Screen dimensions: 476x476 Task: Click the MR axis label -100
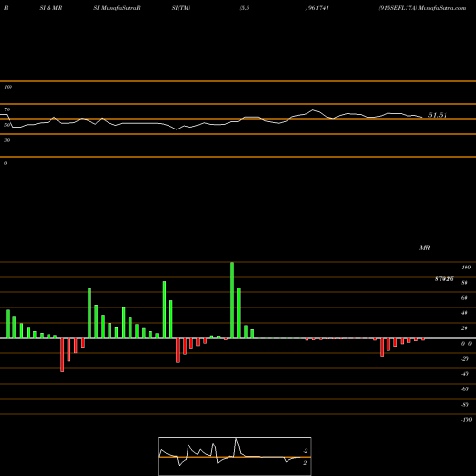(x=466, y=420)
